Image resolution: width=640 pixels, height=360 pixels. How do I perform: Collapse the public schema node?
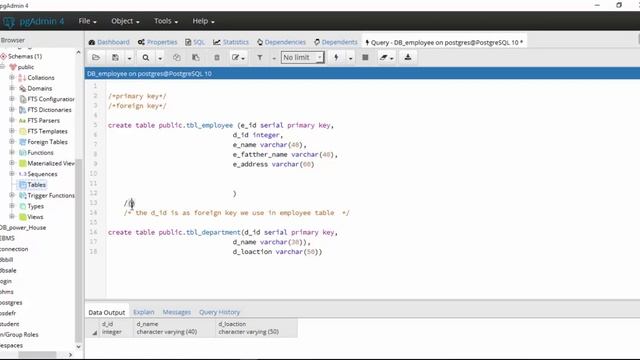tap(3, 67)
